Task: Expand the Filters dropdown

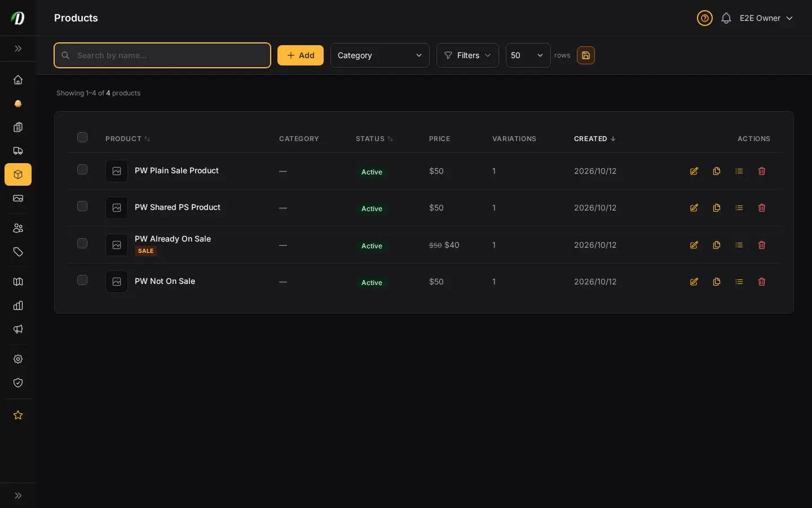Action: coord(467,55)
